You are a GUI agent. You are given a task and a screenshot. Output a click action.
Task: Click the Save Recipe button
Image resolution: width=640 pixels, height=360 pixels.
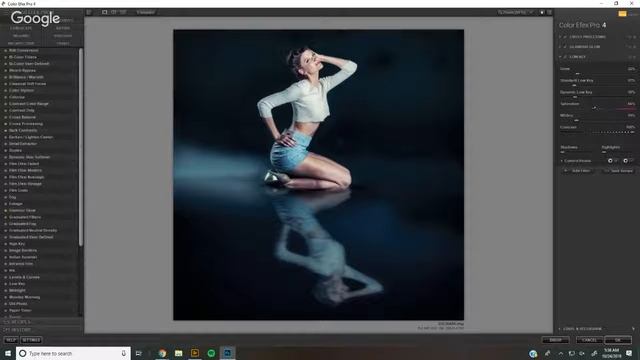click(619, 171)
